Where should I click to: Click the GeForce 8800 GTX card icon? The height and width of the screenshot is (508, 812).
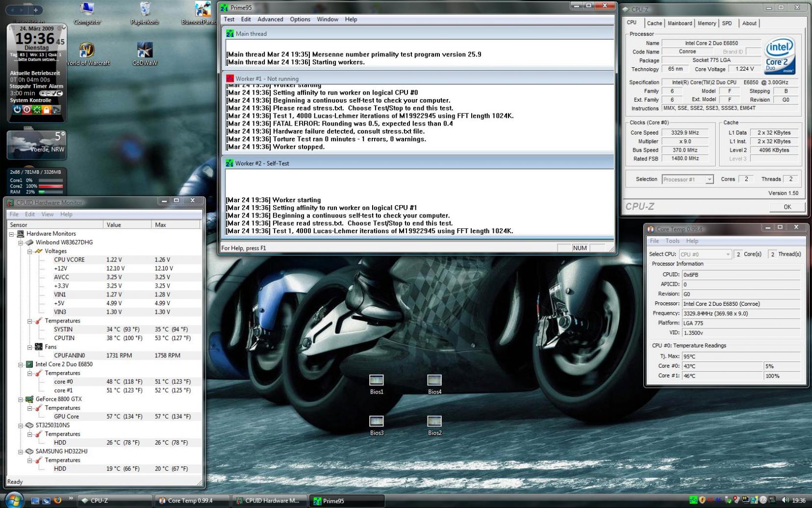[x=29, y=399]
